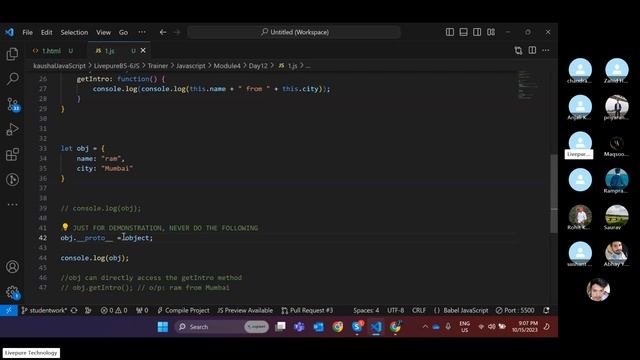Open the Run and Debug view
The image size is (640, 360).
(x=12, y=129)
